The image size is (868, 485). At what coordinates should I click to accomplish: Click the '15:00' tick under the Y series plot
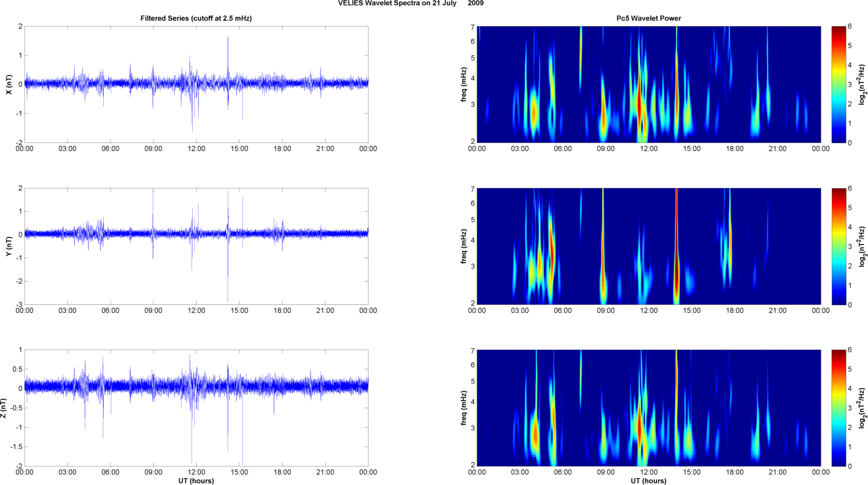(240, 311)
